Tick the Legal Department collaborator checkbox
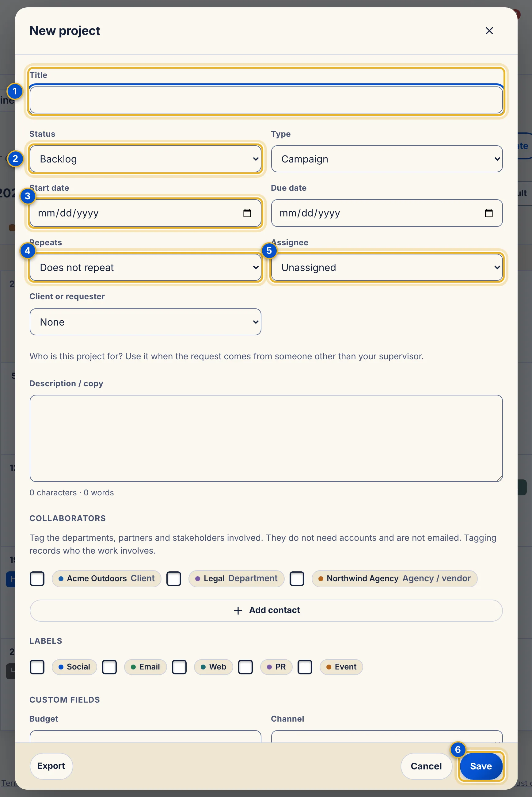The width and height of the screenshot is (532, 797). [174, 578]
